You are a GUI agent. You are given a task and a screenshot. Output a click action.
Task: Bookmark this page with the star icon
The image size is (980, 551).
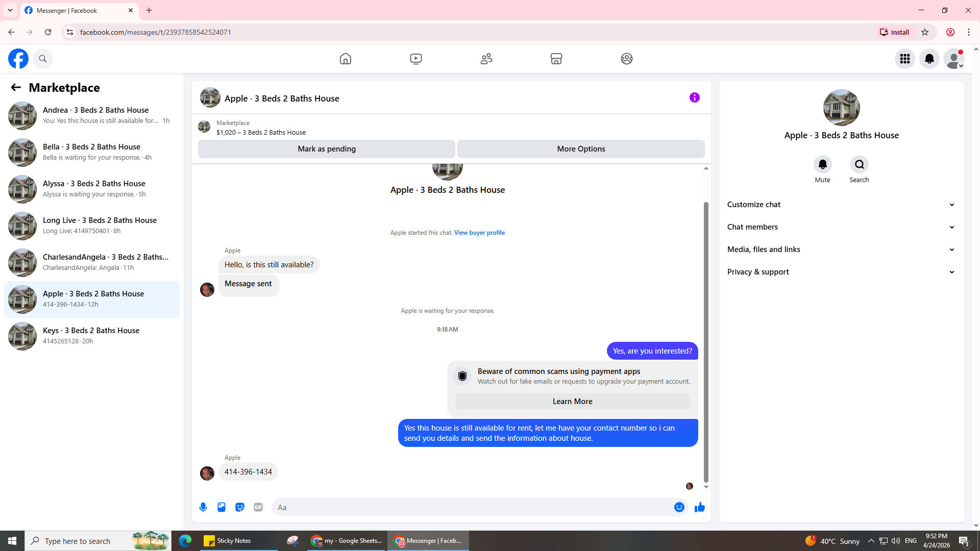(x=925, y=32)
